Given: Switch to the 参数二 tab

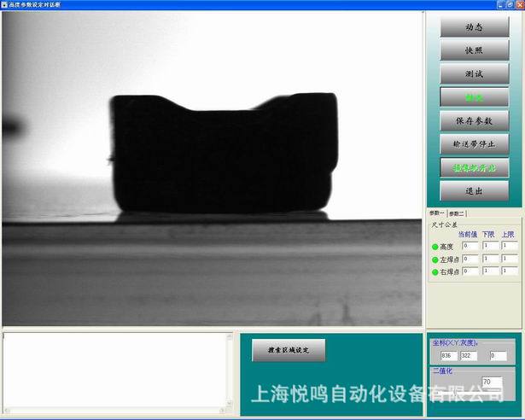Looking at the screenshot, I should (x=457, y=213).
